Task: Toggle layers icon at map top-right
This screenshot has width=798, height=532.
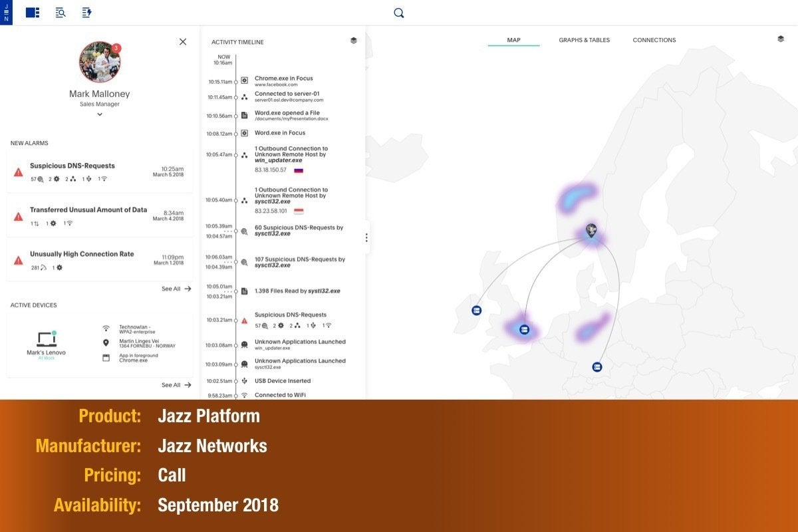Action: [781, 39]
